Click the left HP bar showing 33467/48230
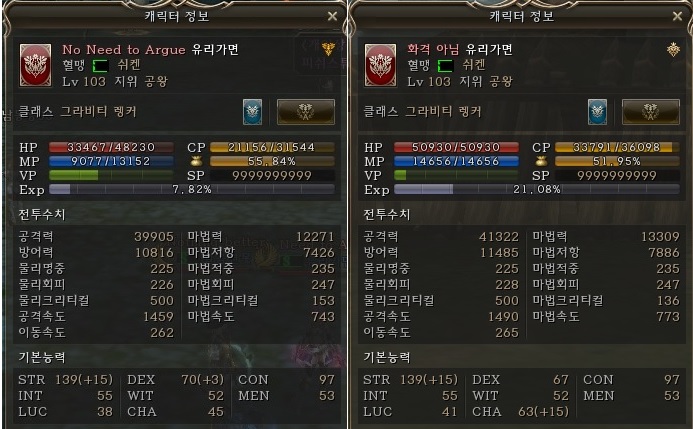This screenshot has width=693, height=429. coord(111,147)
